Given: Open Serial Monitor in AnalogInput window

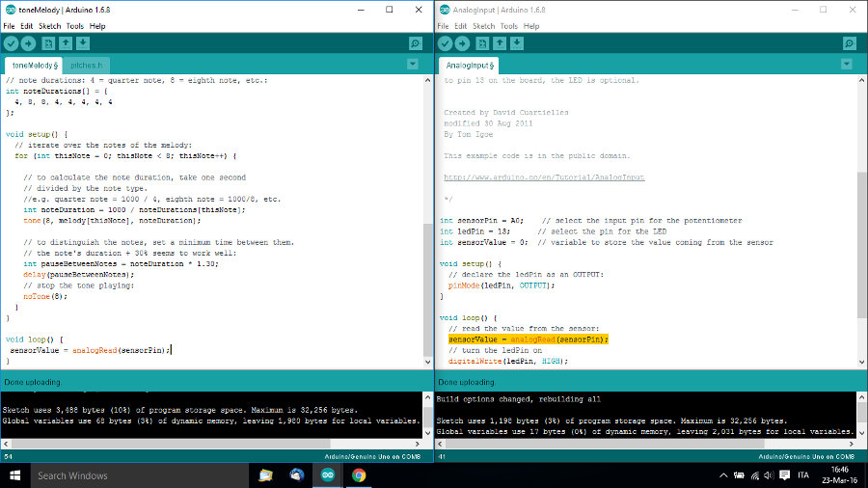Looking at the screenshot, I should tap(849, 43).
